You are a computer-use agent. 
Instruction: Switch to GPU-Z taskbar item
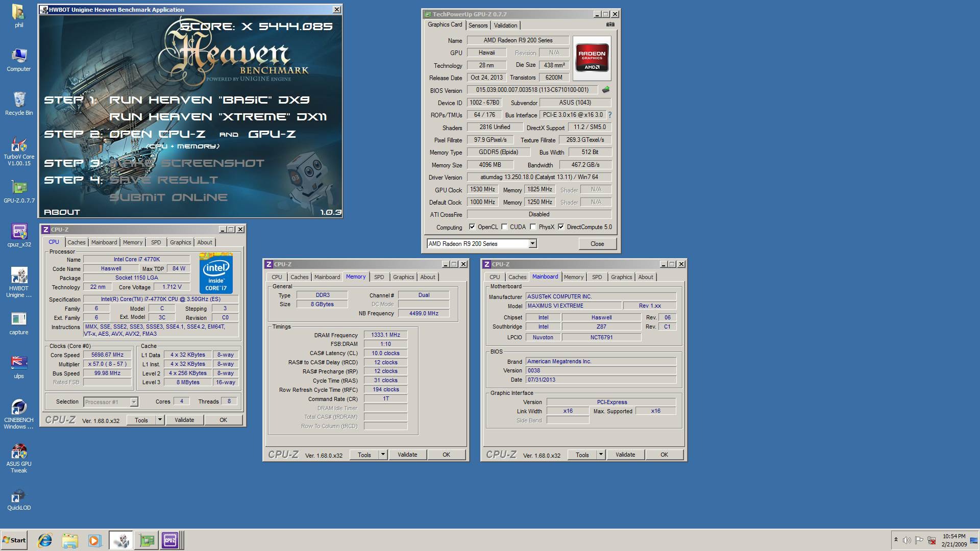point(146,540)
